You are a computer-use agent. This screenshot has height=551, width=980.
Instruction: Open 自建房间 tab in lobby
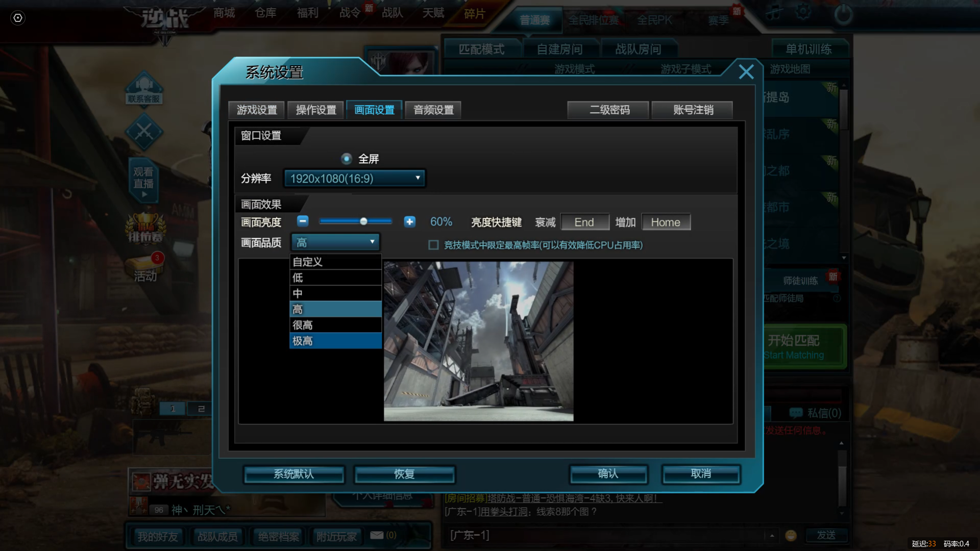[560, 49]
